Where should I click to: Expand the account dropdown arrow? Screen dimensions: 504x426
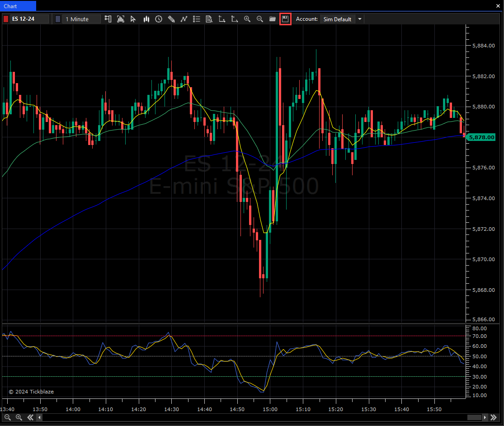360,19
